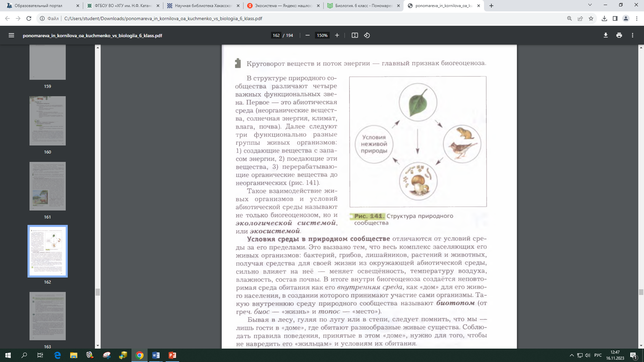The image size is (644, 362).
Task: Switch input language РУС
Action: [598, 355]
